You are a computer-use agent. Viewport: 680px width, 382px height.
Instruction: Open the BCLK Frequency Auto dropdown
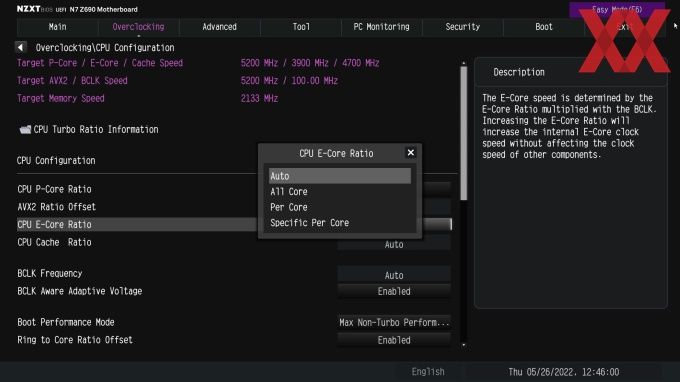coord(394,275)
